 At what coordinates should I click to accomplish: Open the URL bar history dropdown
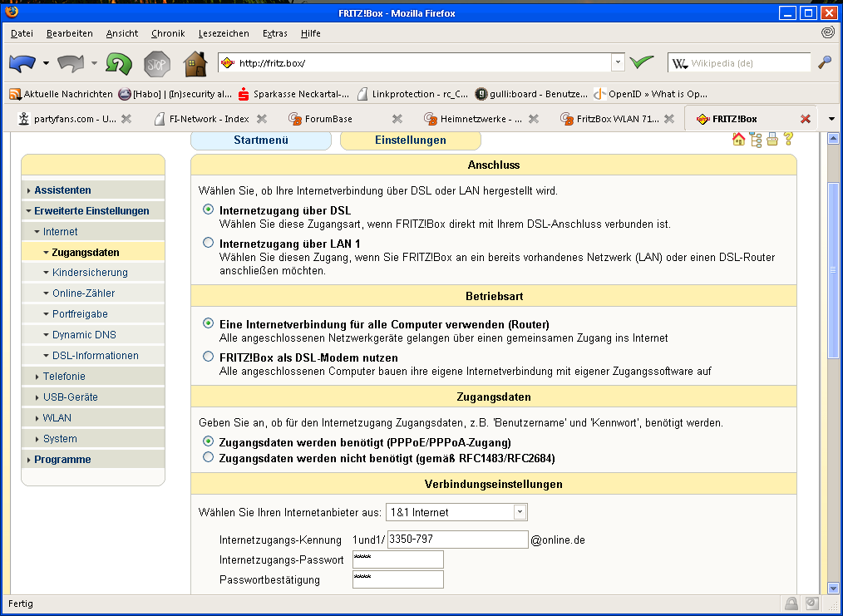tap(618, 62)
